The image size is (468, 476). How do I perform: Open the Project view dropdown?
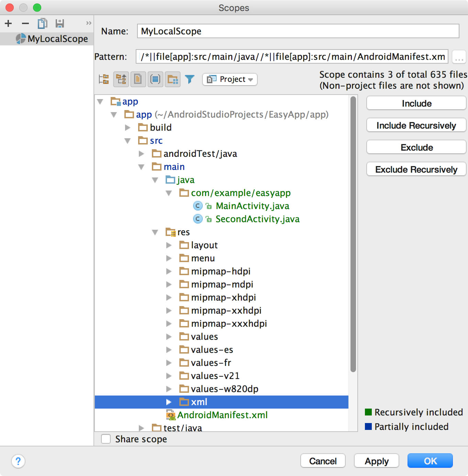coord(229,79)
